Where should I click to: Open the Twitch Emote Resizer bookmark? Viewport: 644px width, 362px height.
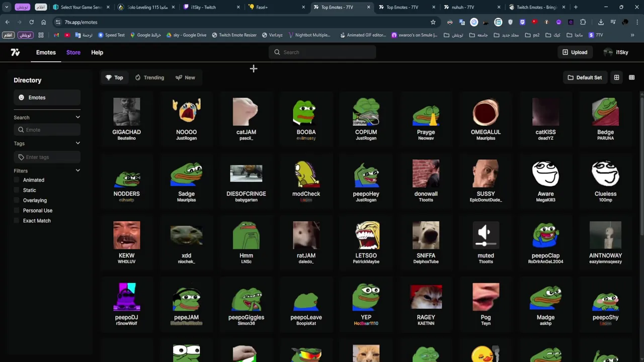(x=234, y=35)
